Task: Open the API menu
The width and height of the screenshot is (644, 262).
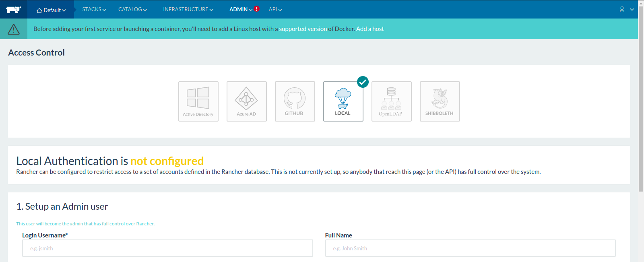Action: [275, 9]
